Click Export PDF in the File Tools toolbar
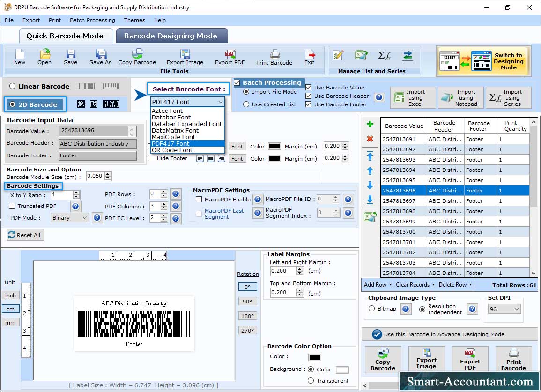Screen dimensions: 541x392 click(x=230, y=57)
